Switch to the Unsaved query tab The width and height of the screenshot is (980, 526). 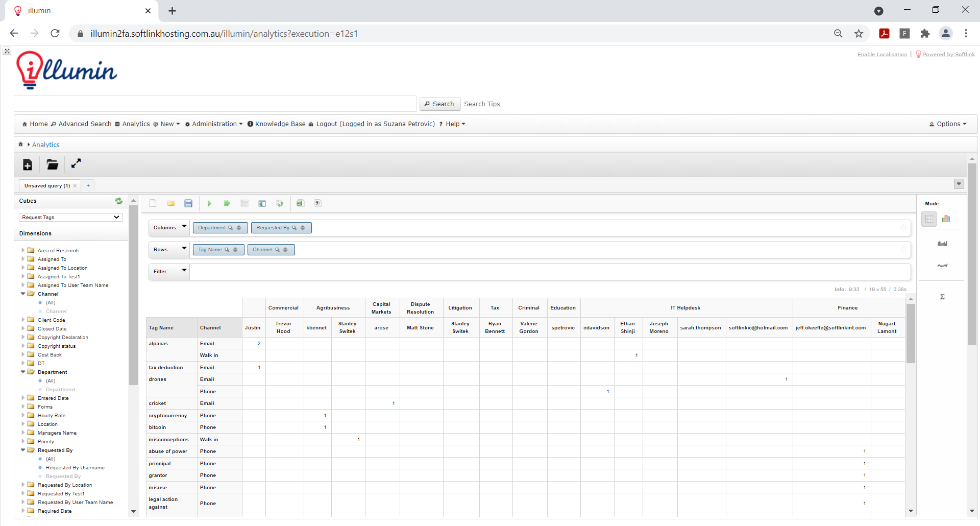pos(46,185)
